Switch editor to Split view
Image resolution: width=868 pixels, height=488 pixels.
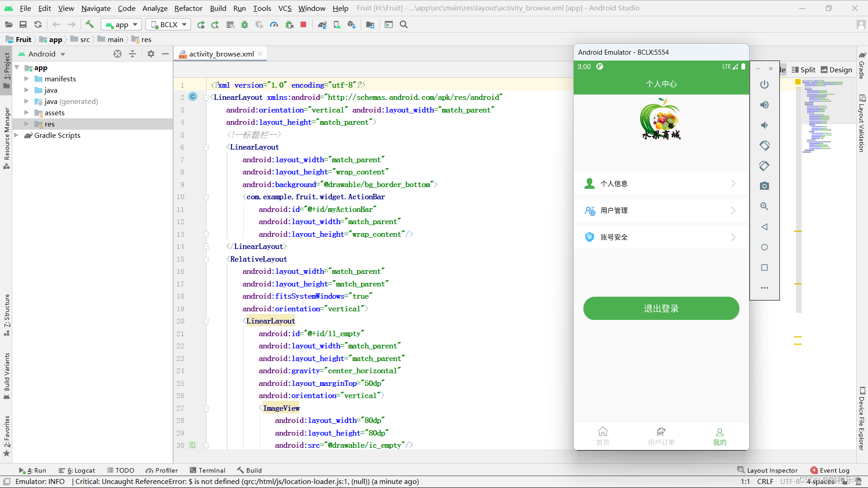803,70
